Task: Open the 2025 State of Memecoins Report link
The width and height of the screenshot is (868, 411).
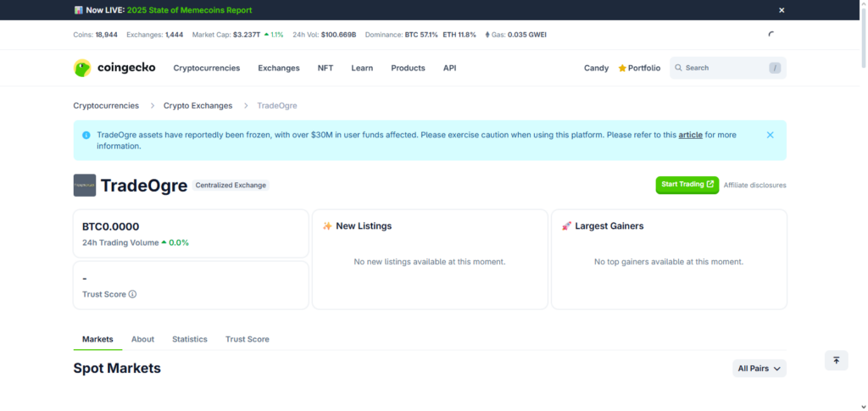Action: coord(189,10)
